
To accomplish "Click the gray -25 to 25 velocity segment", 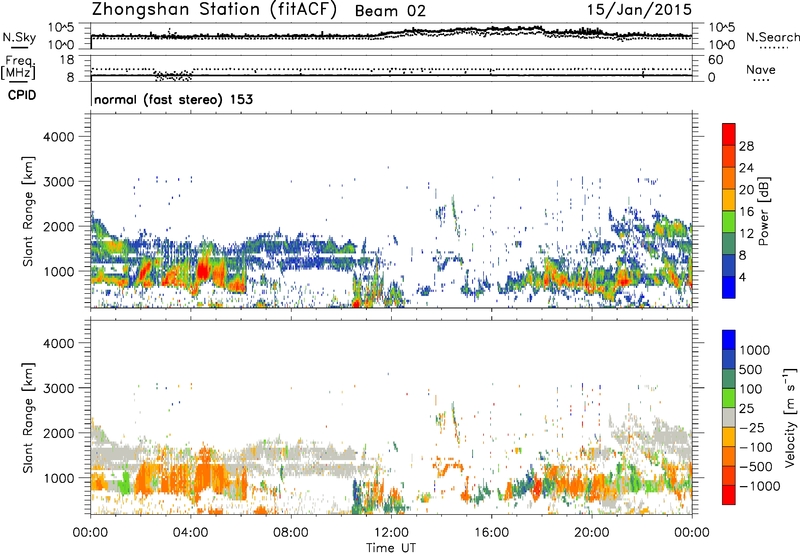I will coord(729,418).
